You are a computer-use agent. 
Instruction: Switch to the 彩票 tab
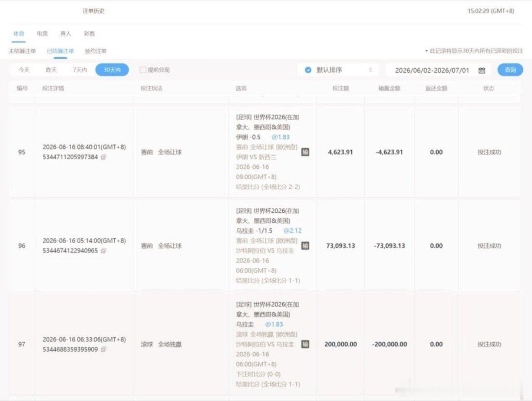click(89, 33)
